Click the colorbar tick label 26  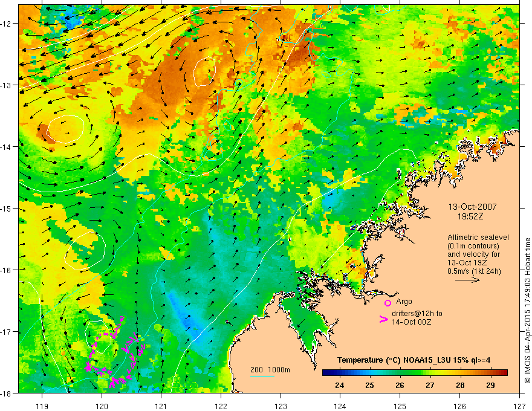[x=400, y=385]
